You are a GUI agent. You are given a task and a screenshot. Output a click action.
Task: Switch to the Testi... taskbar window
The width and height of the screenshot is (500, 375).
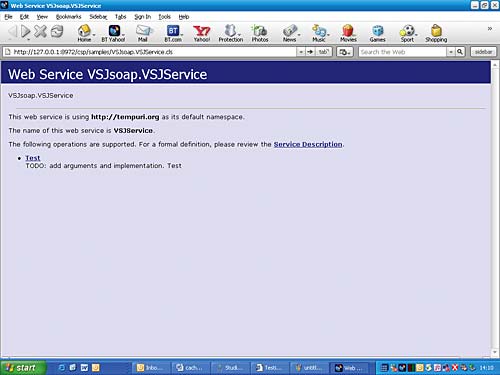coord(270,368)
